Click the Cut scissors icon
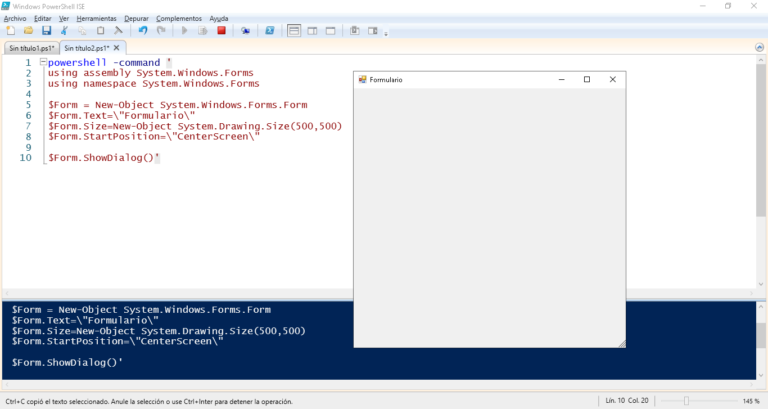This screenshot has width=768, height=409. 64,31
